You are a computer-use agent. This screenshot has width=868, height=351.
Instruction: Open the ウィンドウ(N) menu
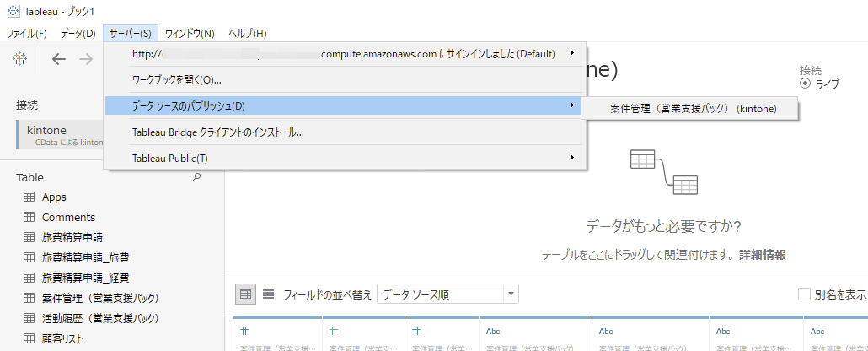click(190, 33)
